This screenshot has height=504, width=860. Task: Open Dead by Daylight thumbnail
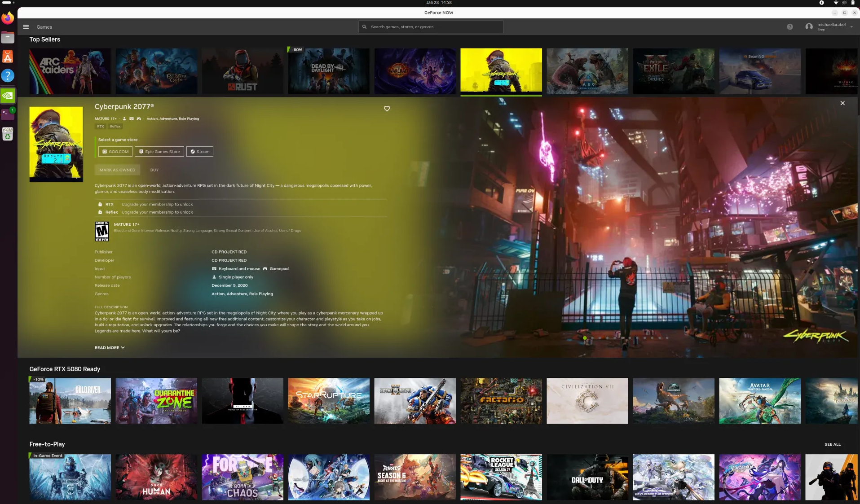(x=329, y=71)
